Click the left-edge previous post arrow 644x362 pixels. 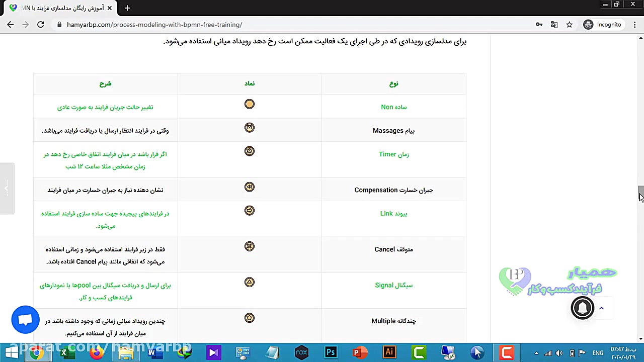point(7,189)
